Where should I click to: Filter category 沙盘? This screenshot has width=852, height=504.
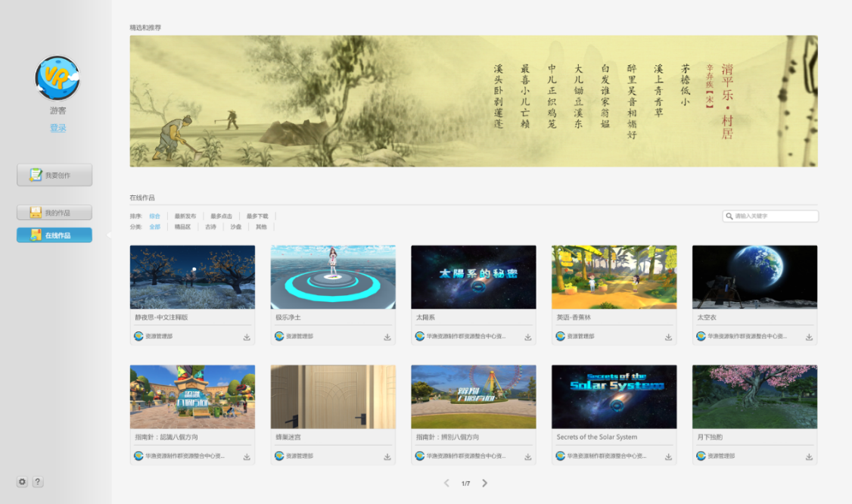click(x=236, y=227)
